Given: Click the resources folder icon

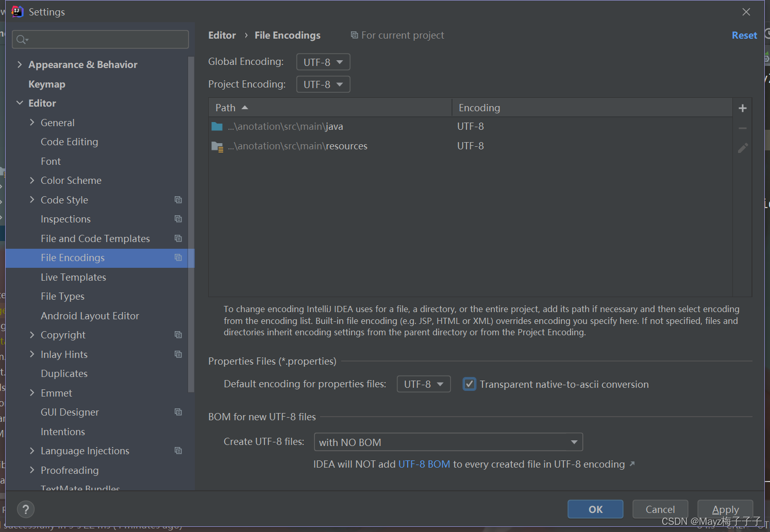Looking at the screenshot, I should pos(217,146).
